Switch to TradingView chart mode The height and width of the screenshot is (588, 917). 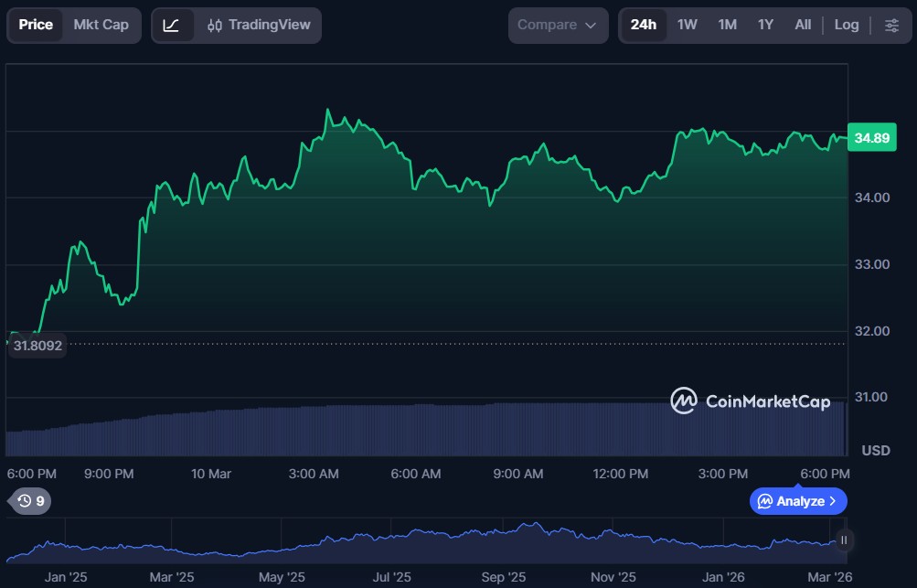pyautogui.click(x=259, y=26)
